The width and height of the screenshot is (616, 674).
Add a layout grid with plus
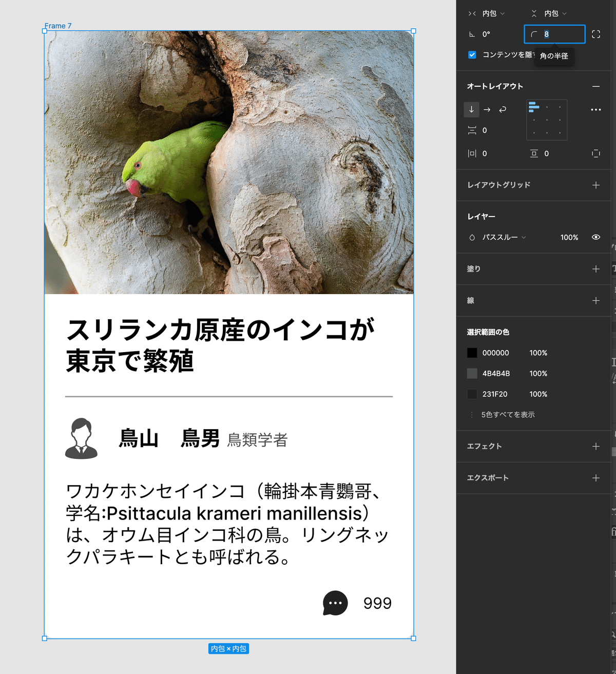click(x=595, y=185)
